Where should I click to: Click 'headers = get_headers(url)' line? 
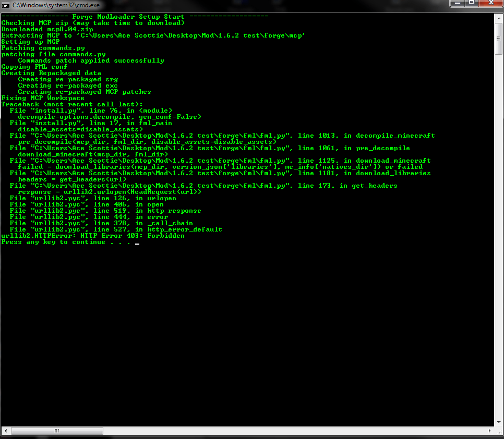click(x=72, y=179)
